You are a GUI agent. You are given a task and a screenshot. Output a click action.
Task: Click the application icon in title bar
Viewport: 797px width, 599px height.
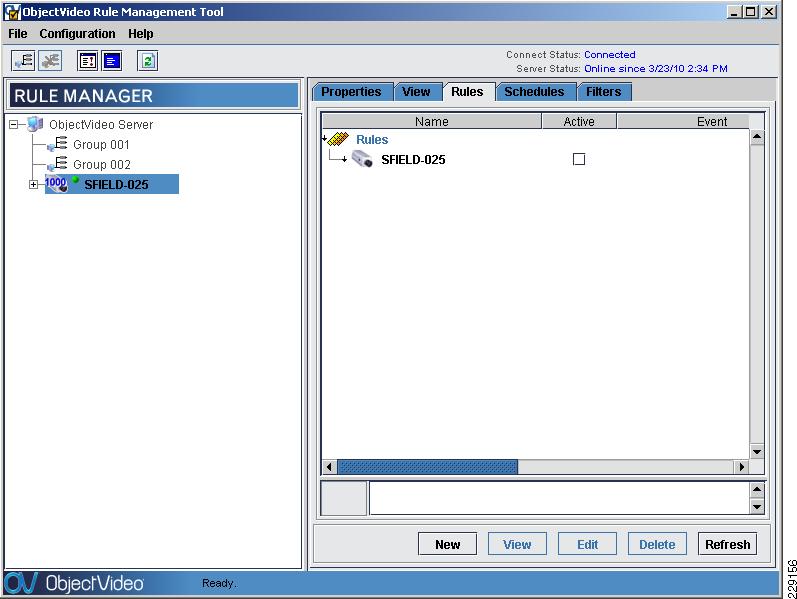click(12, 12)
